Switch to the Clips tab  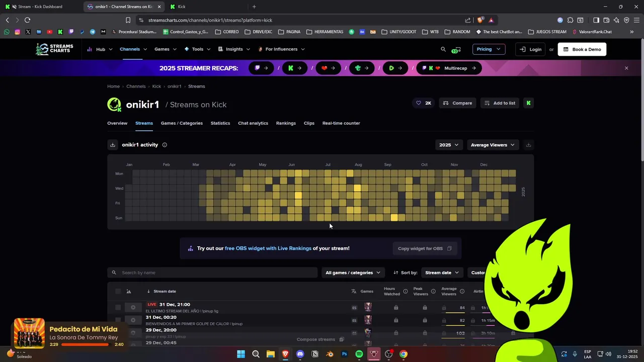click(x=309, y=123)
